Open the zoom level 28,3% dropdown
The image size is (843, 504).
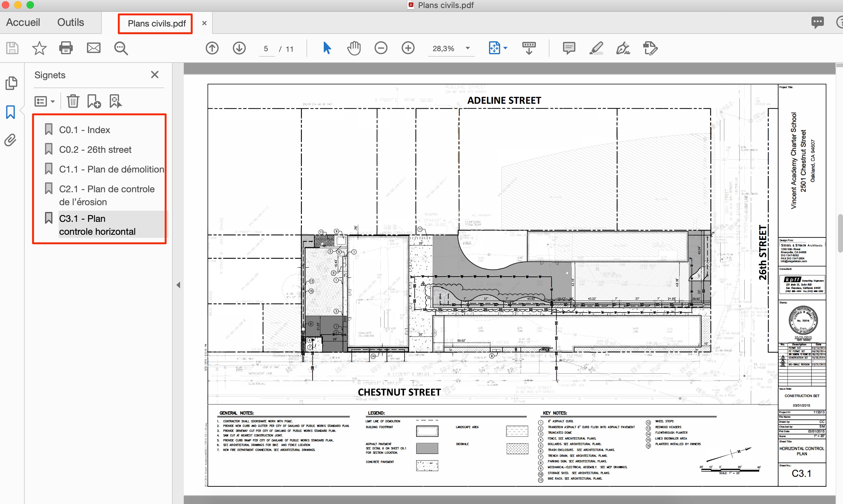pos(468,48)
